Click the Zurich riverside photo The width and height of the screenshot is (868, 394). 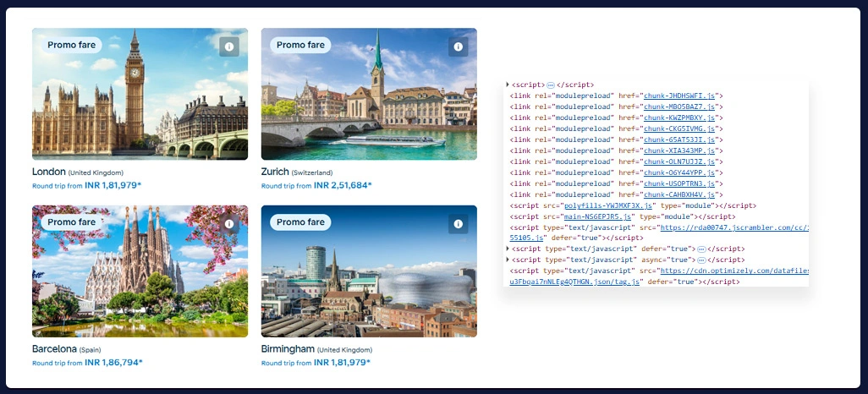[x=369, y=94]
